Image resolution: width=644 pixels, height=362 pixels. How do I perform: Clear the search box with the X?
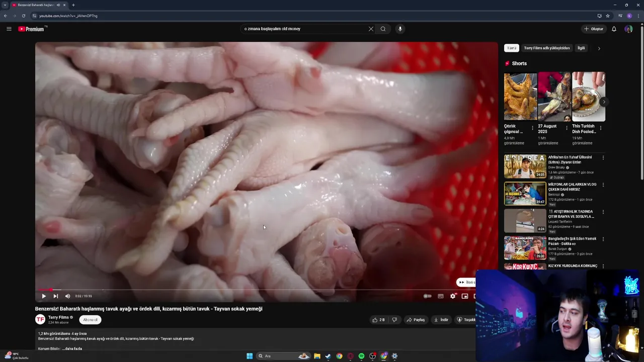coord(371,29)
